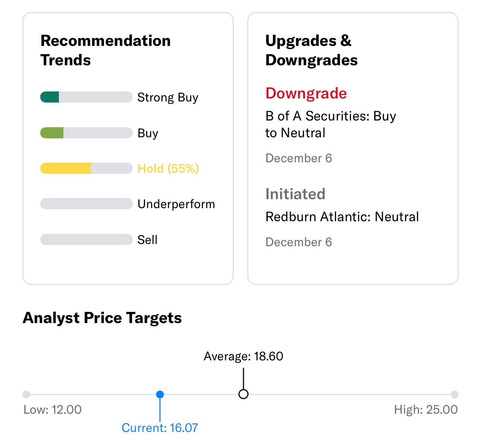Click the High 25.00 endpoint dot
The height and width of the screenshot is (448, 481).
click(455, 394)
